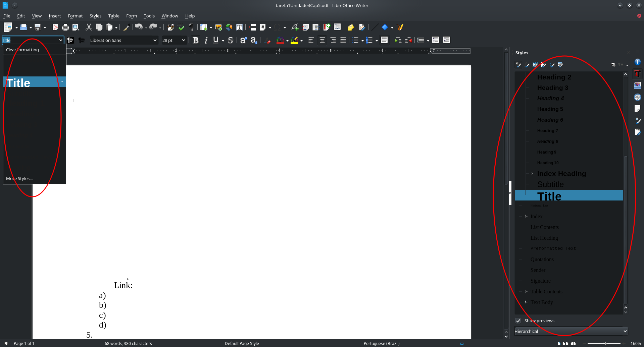Insert Page Break icon
The image size is (644, 347).
253,27
